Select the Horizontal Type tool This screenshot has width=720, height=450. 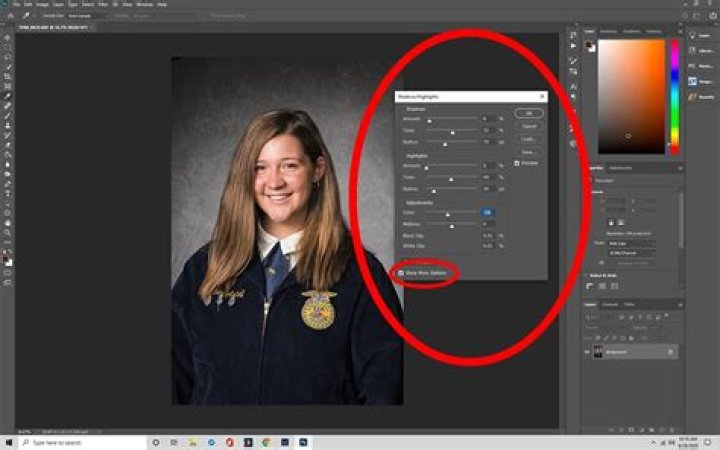pos(8,193)
